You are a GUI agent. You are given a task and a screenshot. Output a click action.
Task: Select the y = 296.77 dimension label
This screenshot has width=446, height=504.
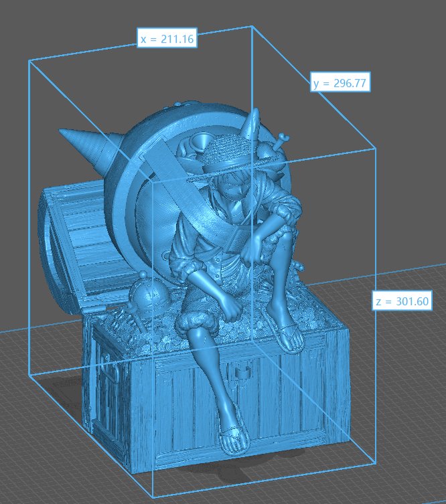point(341,83)
